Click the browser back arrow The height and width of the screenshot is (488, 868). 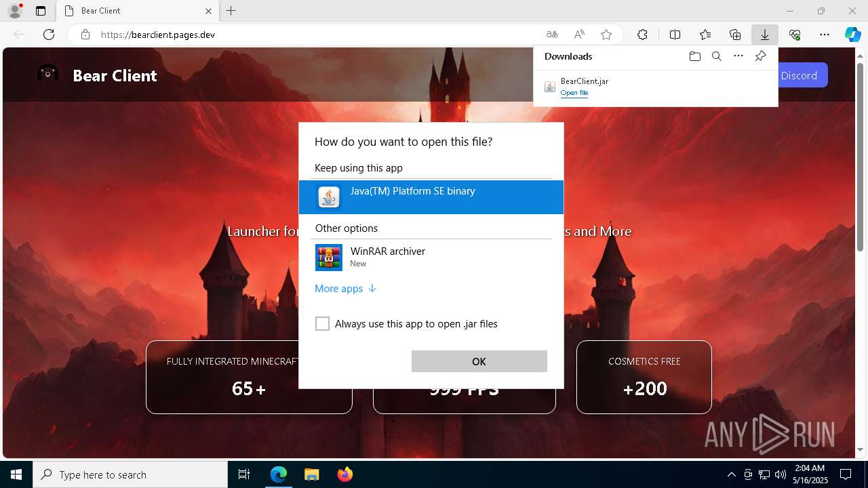coord(20,35)
